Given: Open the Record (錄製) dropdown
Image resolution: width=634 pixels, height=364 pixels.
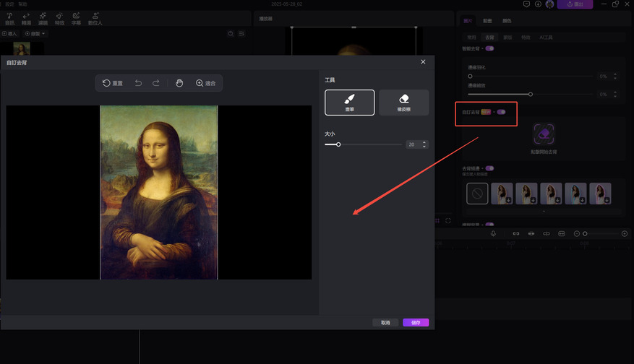Looking at the screenshot, I should [35, 33].
